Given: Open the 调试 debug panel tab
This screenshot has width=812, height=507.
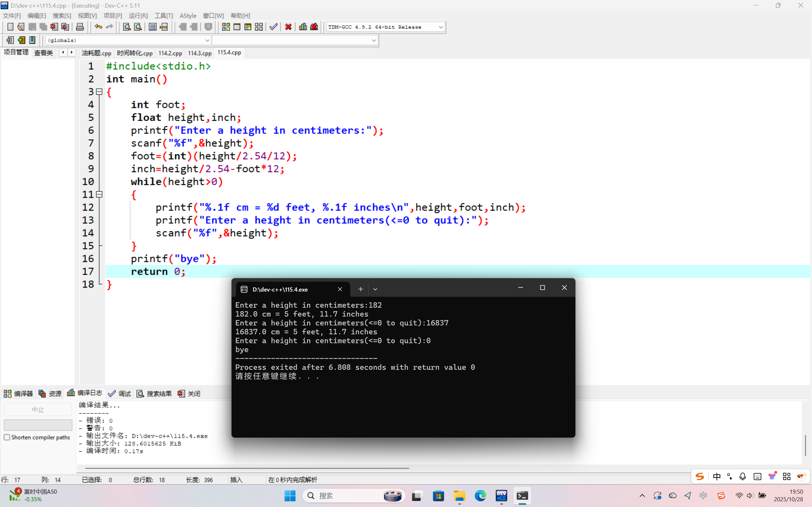Looking at the screenshot, I should click(x=120, y=393).
